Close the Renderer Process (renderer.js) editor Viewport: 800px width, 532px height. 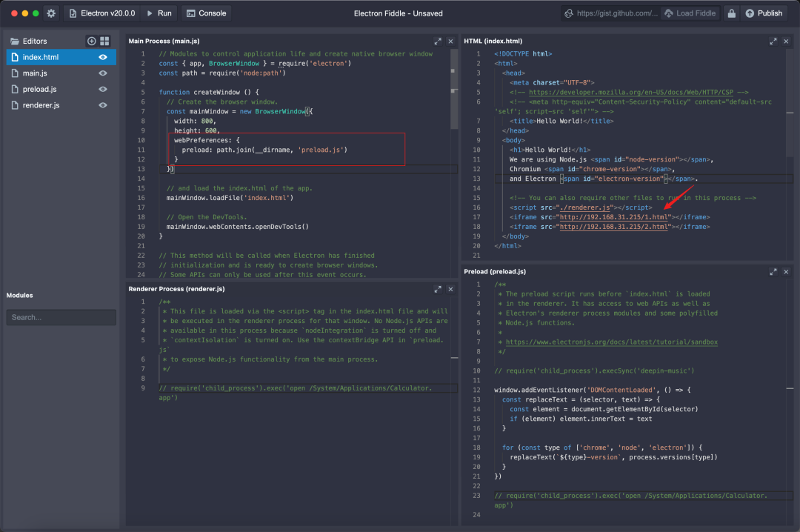(450, 289)
